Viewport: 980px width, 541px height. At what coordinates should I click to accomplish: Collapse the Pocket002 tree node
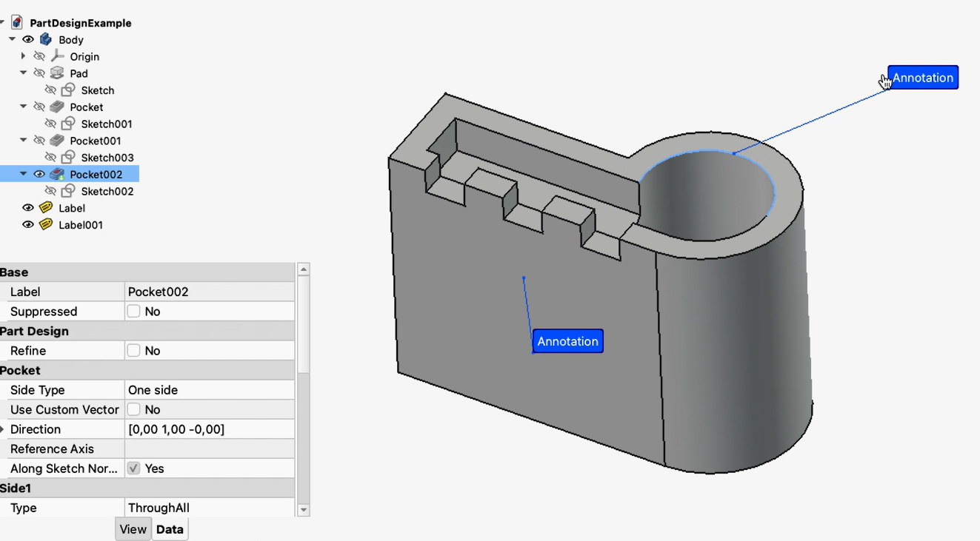[23, 174]
